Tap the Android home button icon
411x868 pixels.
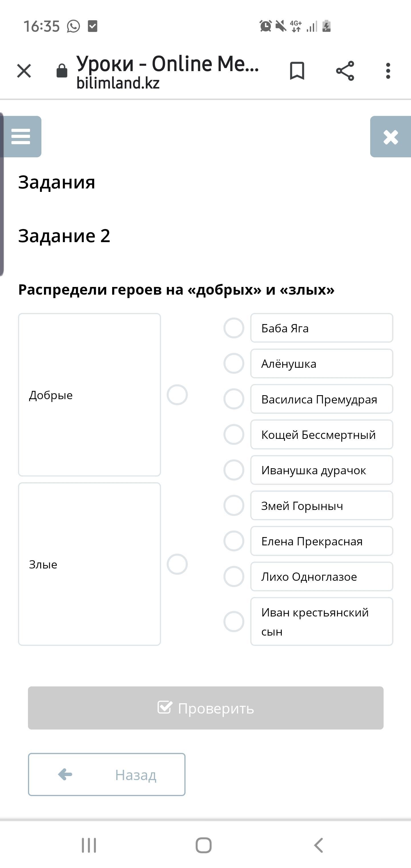coord(204,845)
